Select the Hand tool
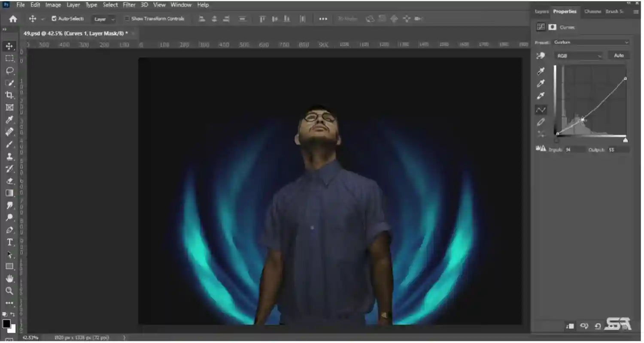Image resolution: width=644 pixels, height=343 pixels. pyautogui.click(x=9, y=279)
